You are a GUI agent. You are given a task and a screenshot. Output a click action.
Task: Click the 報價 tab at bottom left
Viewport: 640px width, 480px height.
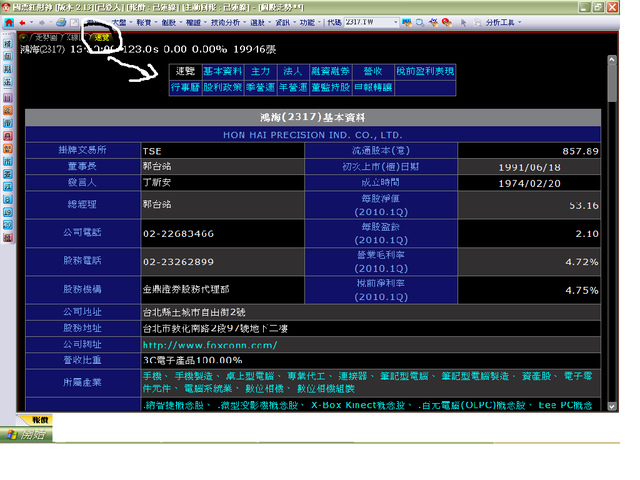coord(36,420)
